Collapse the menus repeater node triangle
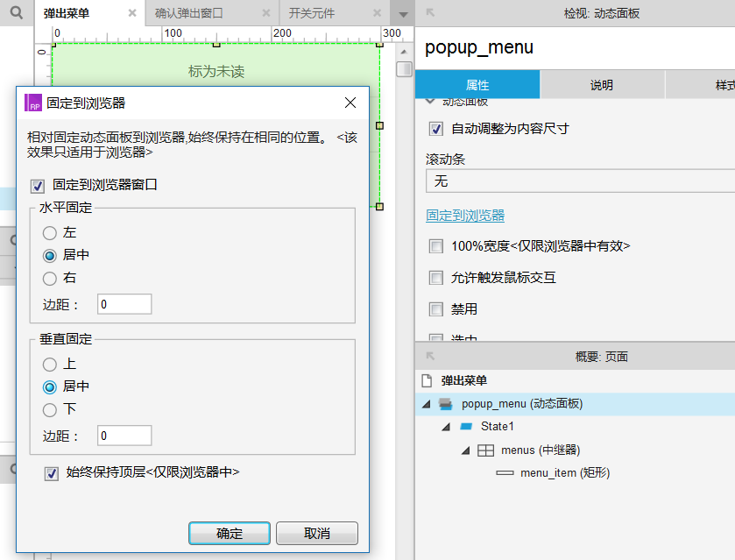 [465, 450]
